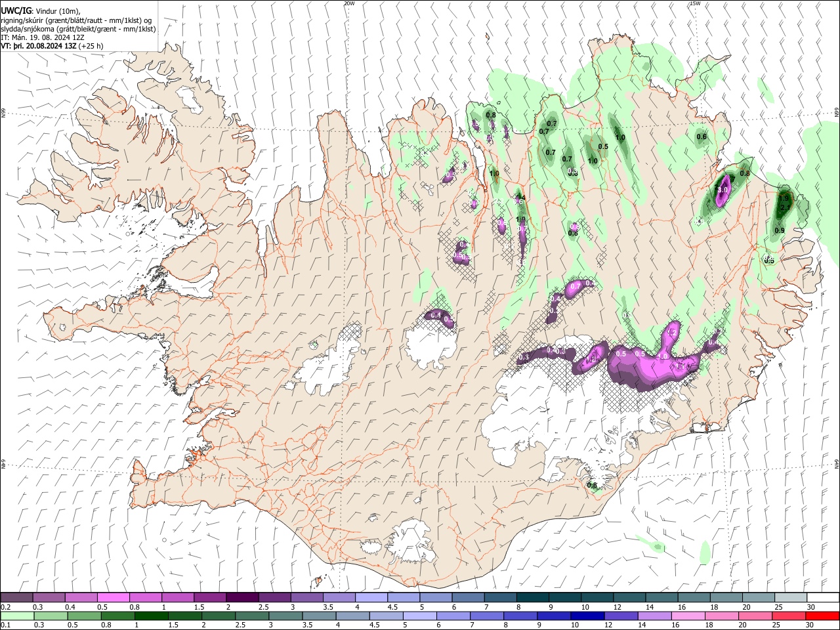Click the '2.1' precipitation value on the map
Viewport: 840px width, 630px height.
785,208
